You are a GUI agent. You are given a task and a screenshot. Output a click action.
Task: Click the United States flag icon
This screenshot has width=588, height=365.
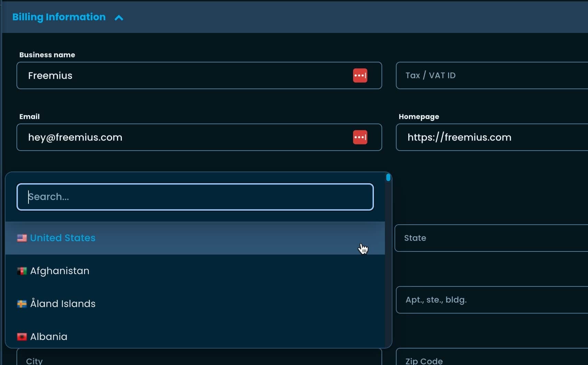pos(22,238)
